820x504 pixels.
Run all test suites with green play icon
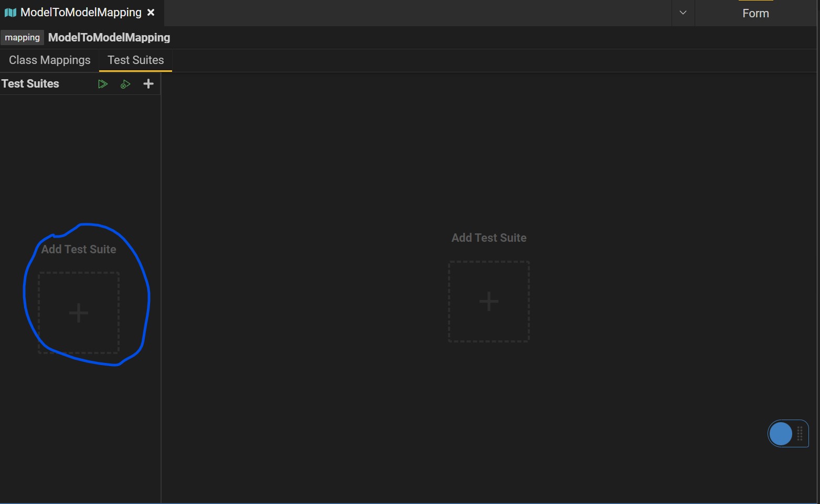[x=103, y=84]
